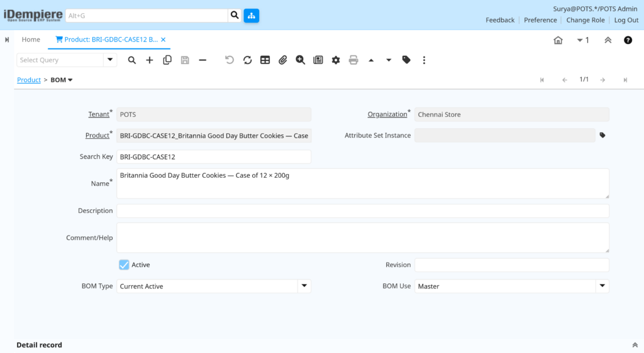Click the Comment/Help text area

click(x=363, y=238)
